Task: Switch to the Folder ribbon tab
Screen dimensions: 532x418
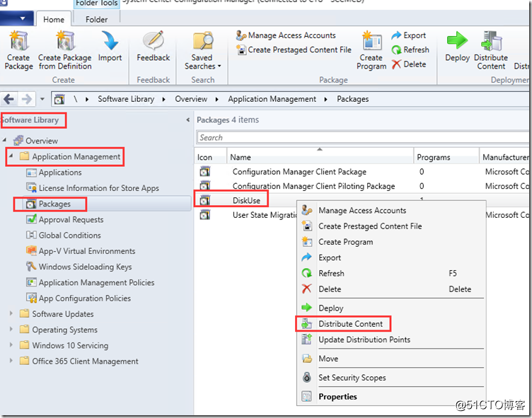Action: pyautogui.click(x=96, y=19)
